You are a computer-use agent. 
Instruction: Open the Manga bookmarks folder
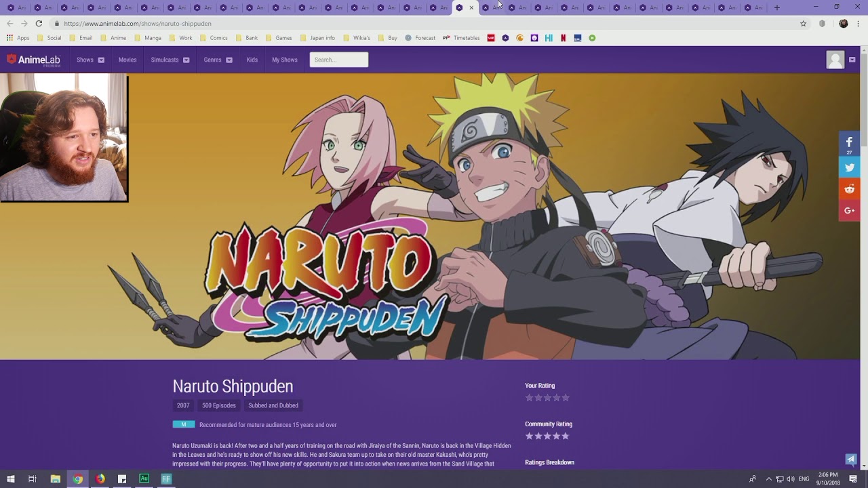pyautogui.click(x=149, y=38)
